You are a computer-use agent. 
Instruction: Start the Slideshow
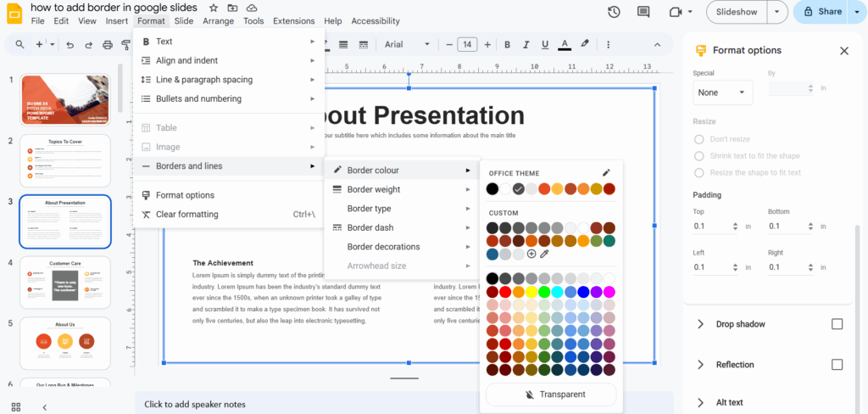pyautogui.click(x=737, y=12)
